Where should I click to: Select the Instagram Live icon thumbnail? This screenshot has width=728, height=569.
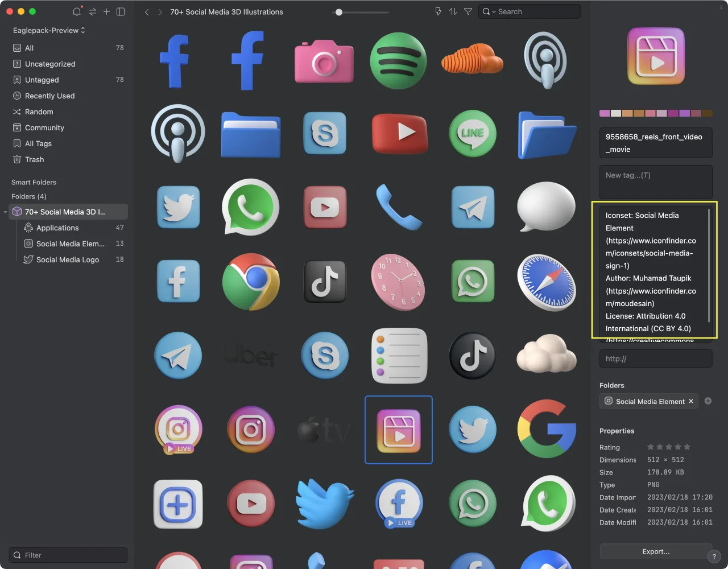pyautogui.click(x=178, y=430)
